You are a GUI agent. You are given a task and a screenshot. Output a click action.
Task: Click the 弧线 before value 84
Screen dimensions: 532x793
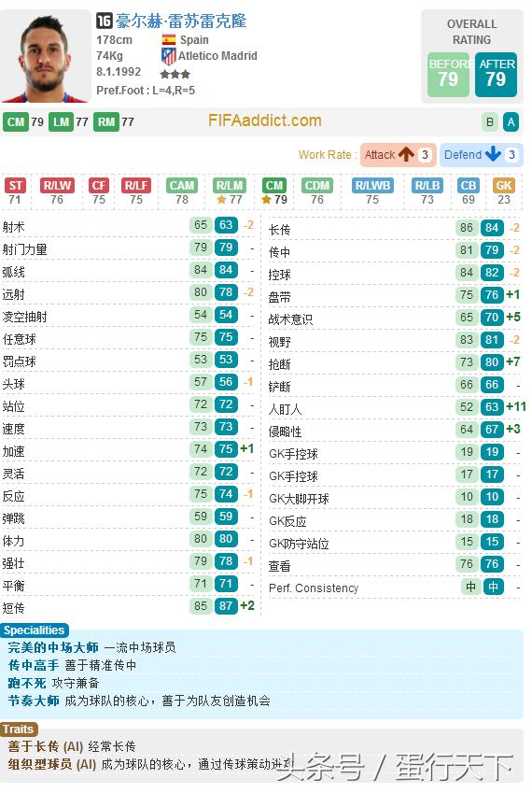(x=201, y=270)
